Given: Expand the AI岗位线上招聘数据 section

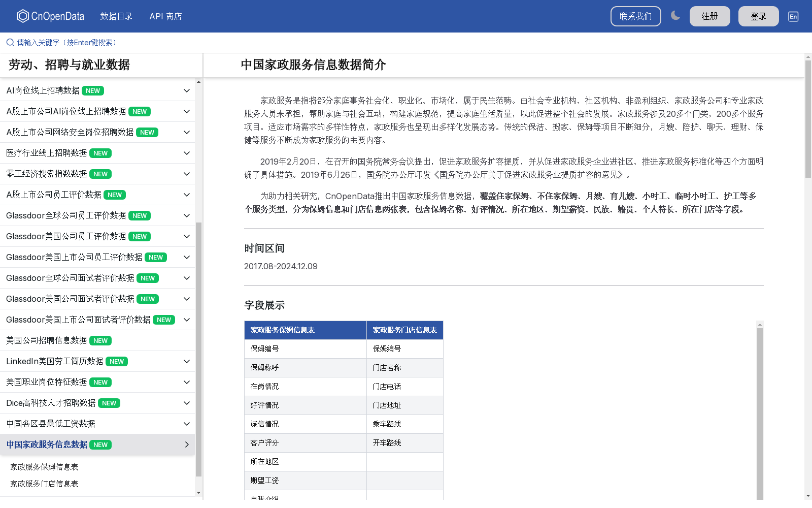Looking at the screenshot, I should pyautogui.click(x=186, y=90).
